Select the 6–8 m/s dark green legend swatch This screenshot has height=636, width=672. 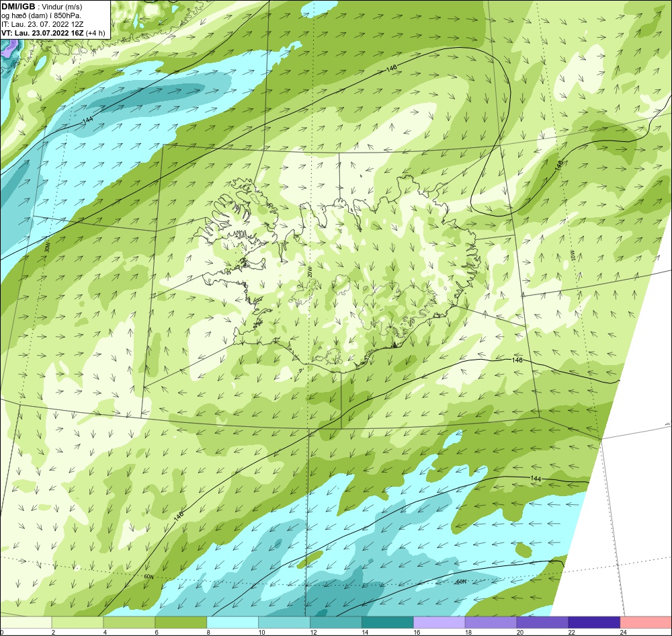pos(181,623)
